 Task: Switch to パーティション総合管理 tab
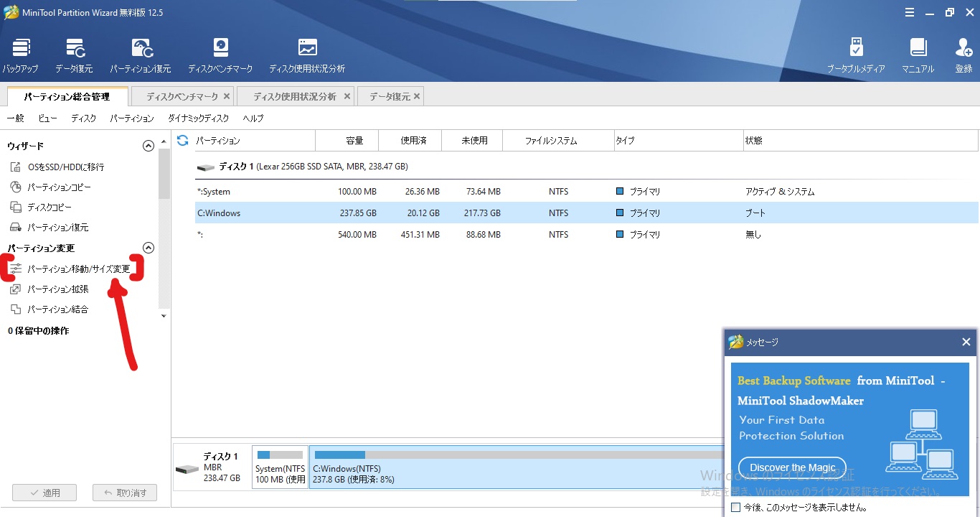click(67, 96)
